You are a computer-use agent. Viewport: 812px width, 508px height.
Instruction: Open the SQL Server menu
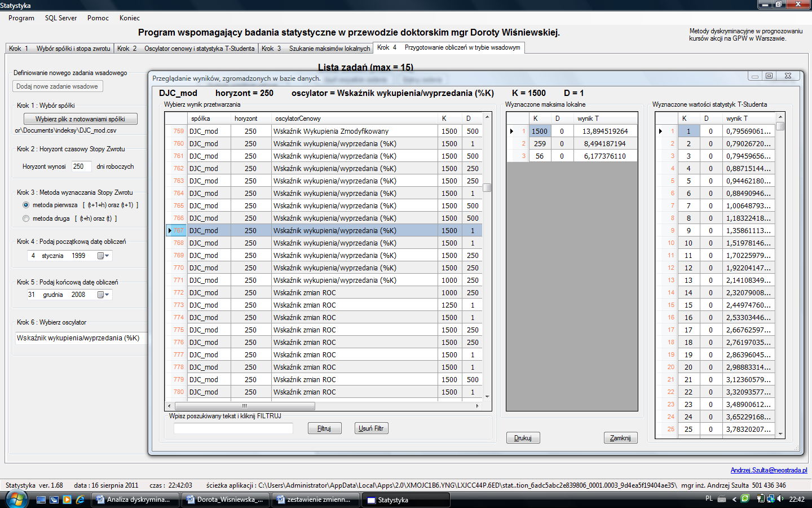point(61,18)
